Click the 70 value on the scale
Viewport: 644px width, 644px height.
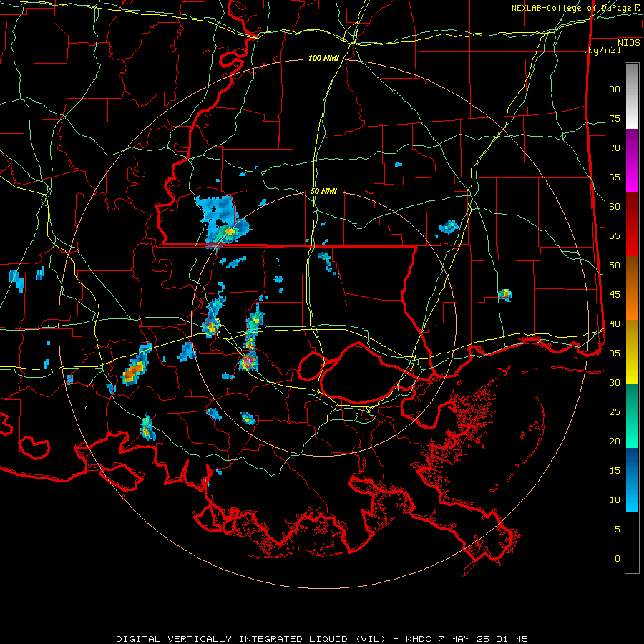point(615,148)
